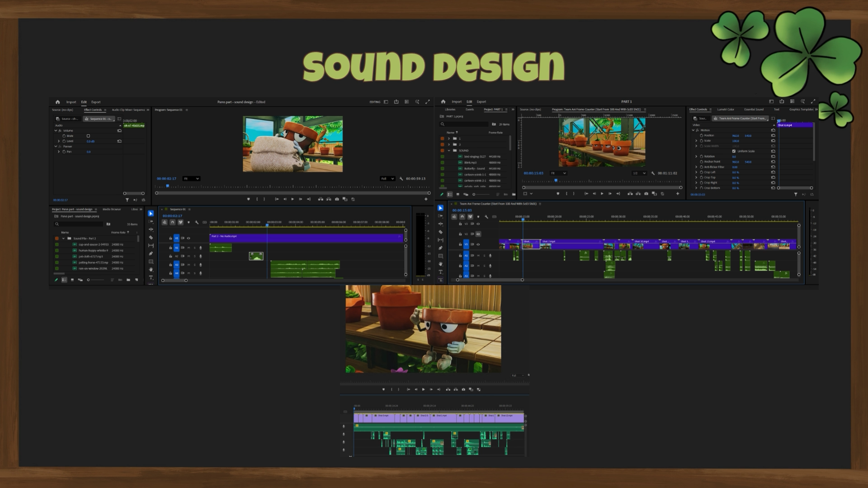Image resolution: width=868 pixels, height=488 pixels.
Task: Uncheck the Uniform Scale checkbox
Action: pyautogui.click(x=734, y=151)
